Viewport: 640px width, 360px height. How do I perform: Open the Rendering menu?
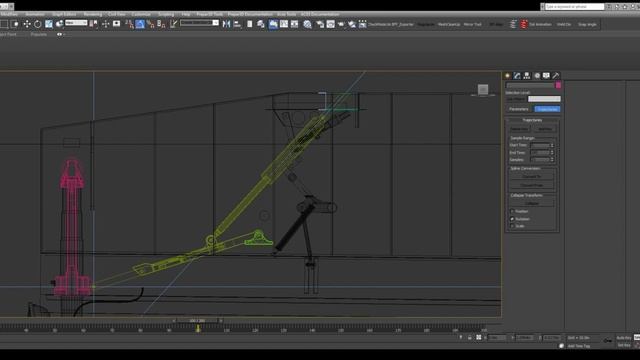tap(93, 14)
